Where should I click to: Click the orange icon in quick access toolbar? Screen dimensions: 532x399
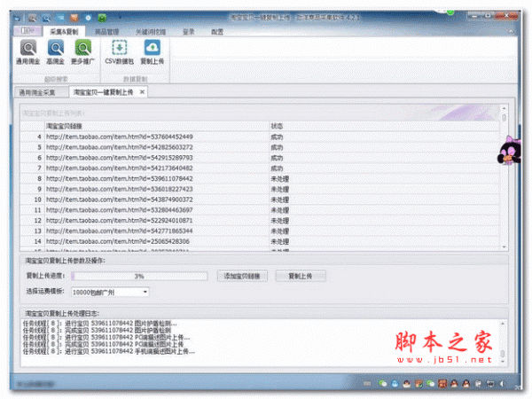[73, 17]
